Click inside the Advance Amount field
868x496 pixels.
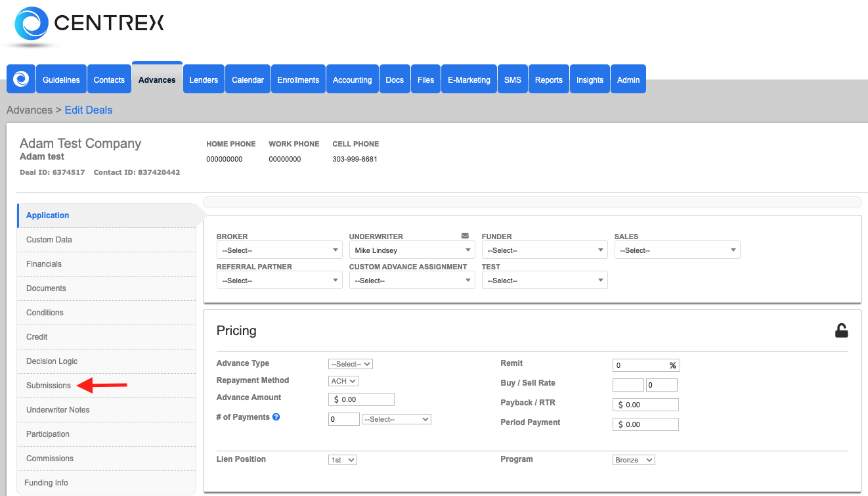361,399
